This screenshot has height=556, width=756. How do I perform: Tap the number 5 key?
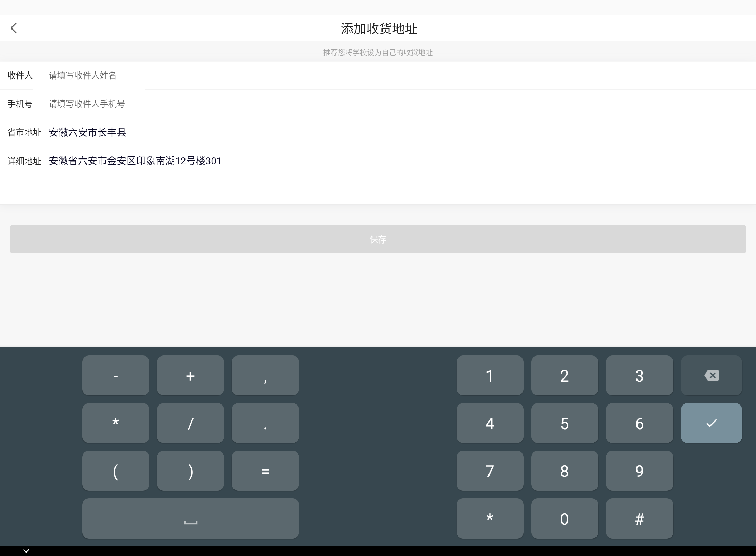tap(565, 423)
